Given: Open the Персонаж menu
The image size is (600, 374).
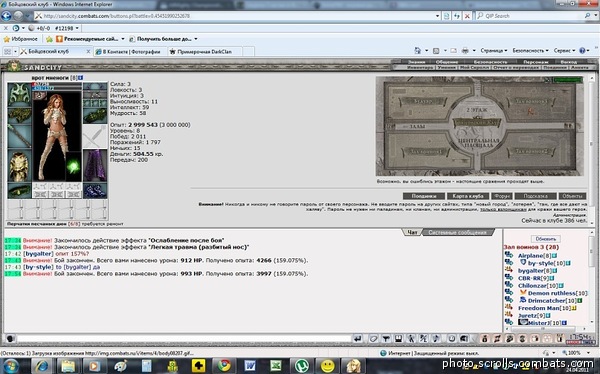Looking at the screenshot, I should point(536,62).
